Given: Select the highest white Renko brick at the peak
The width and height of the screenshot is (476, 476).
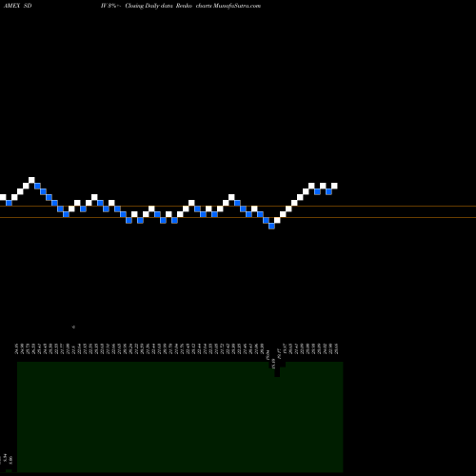Looking at the screenshot, I should 31,180.
